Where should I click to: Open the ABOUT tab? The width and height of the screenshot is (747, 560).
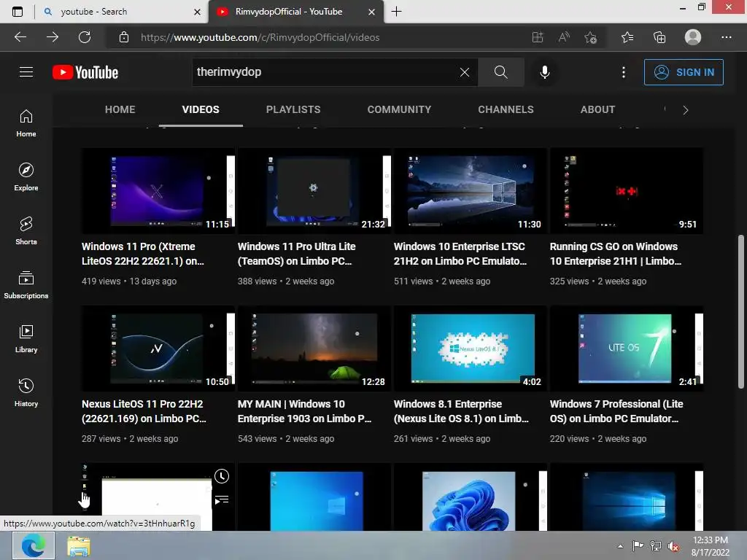(597, 109)
